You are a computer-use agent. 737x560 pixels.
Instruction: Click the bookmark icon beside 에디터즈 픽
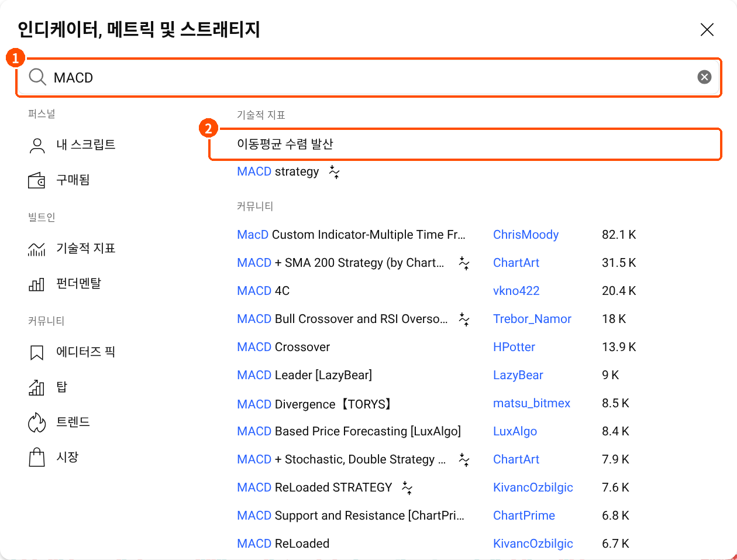click(37, 353)
